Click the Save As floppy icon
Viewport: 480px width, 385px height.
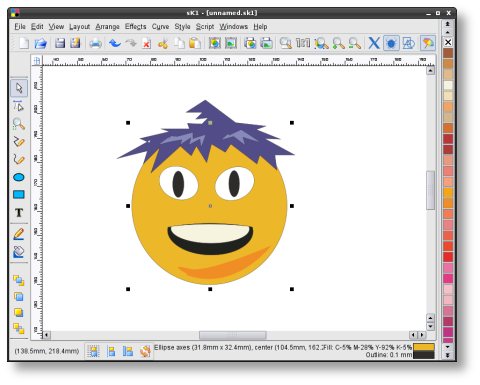point(75,43)
